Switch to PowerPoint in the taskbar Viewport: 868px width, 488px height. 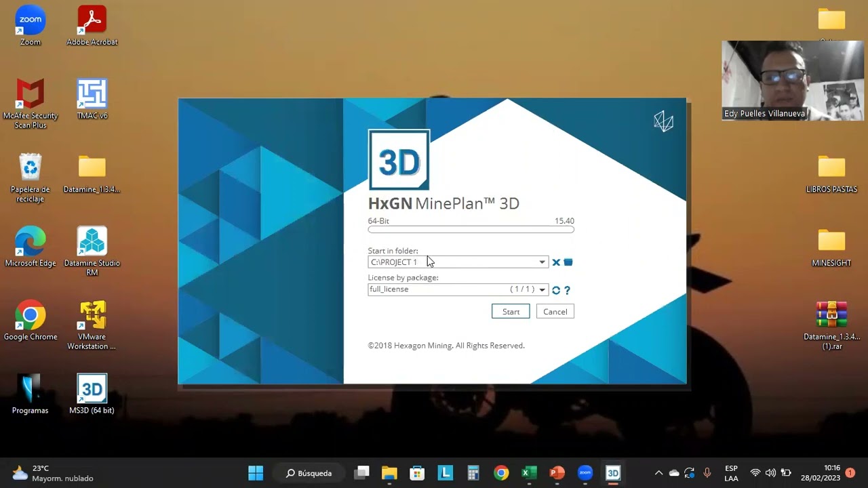[x=557, y=473]
